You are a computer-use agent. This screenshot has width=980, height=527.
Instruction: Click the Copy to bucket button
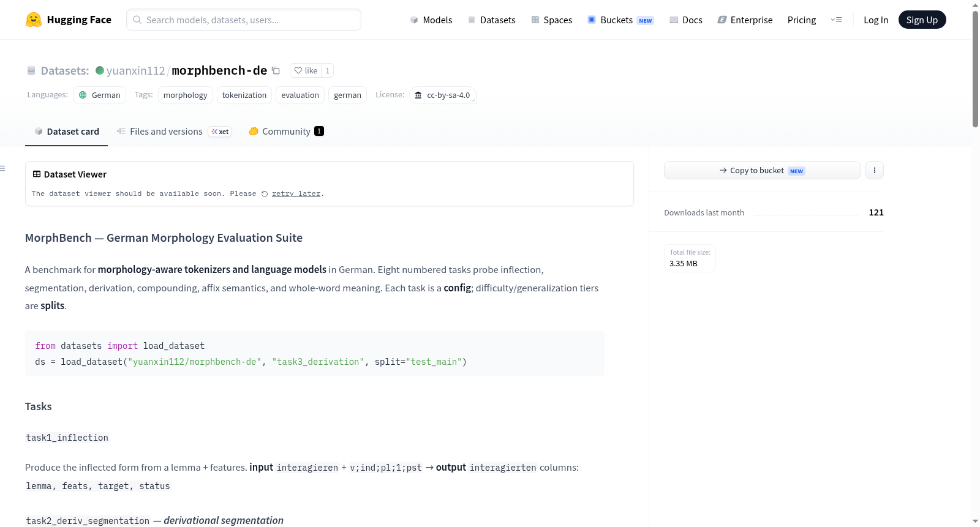[x=762, y=170]
